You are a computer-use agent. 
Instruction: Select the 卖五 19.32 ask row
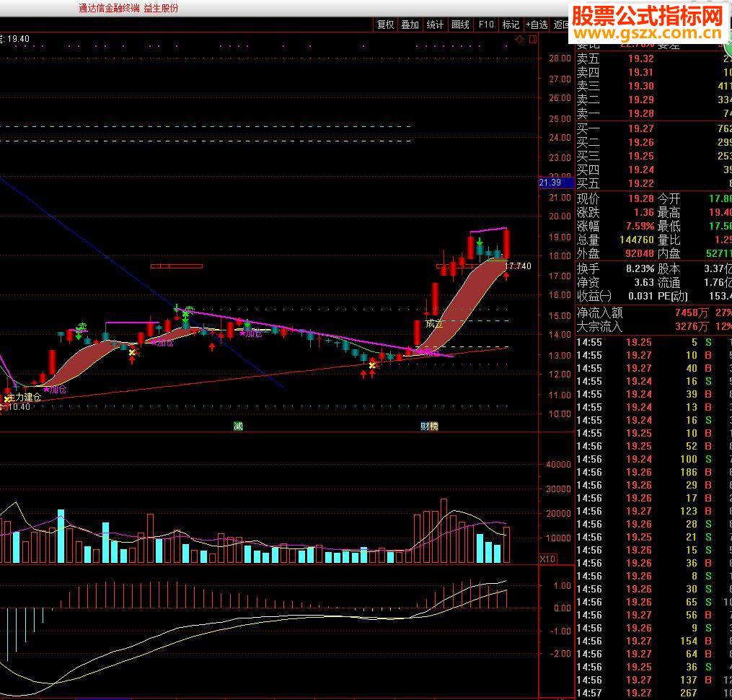click(x=653, y=58)
